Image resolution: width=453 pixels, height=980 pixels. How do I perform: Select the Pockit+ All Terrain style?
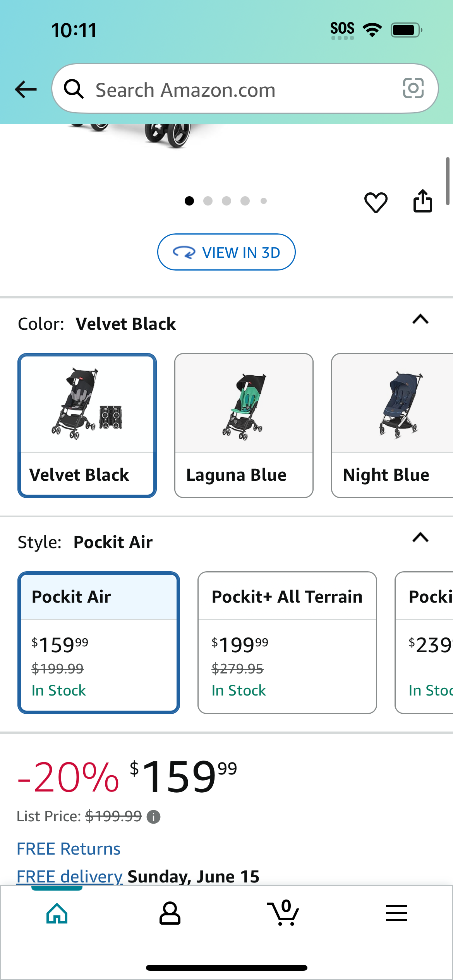tap(287, 642)
